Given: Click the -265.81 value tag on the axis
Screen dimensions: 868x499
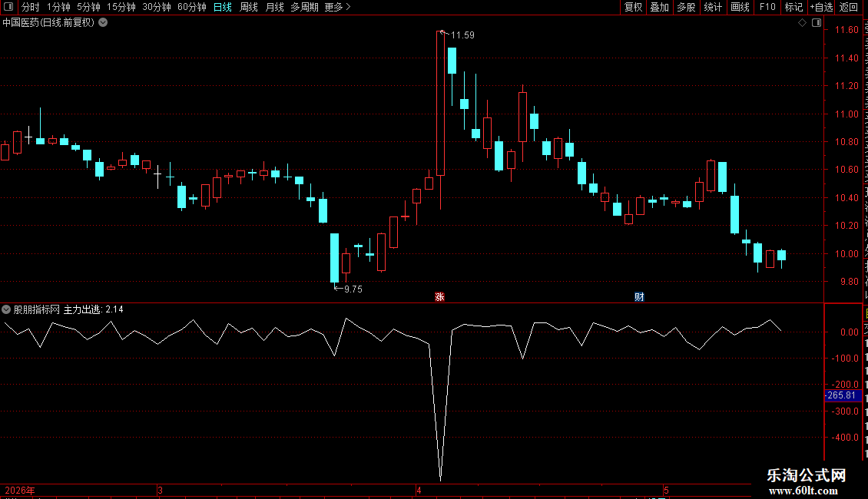Looking at the screenshot, I should point(842,395).
